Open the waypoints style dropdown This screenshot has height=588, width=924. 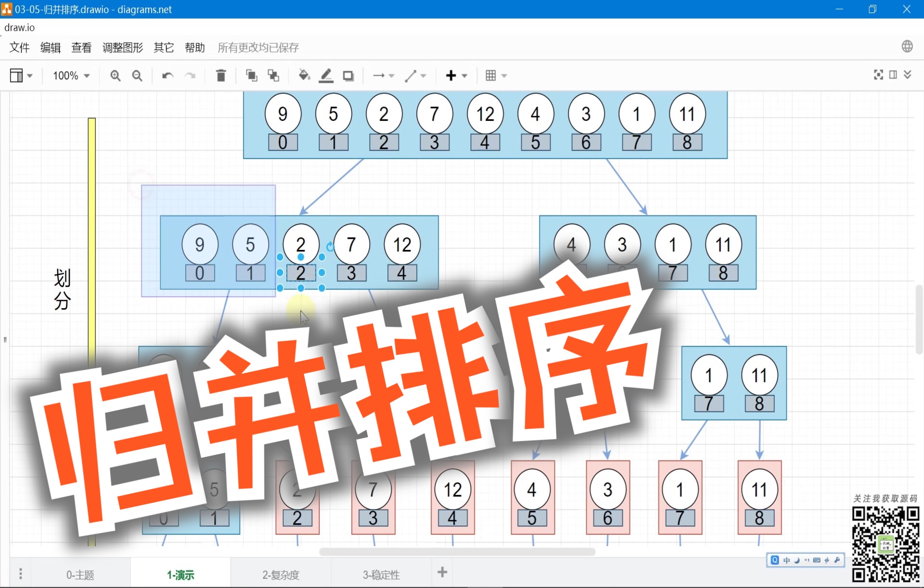pyautogui.click(x=415, y=76)
